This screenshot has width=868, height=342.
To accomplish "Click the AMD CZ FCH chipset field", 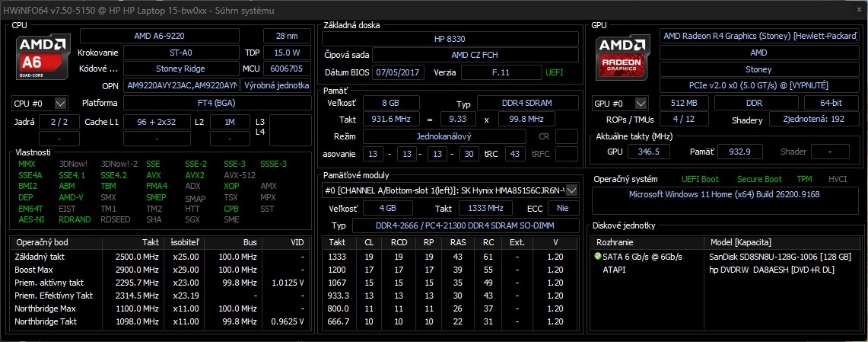I will click(475, 56).
